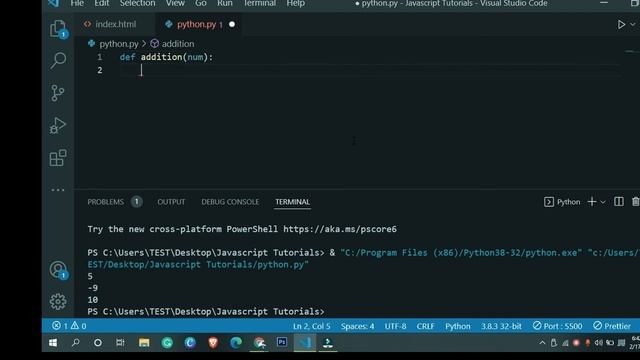Open Task View on taskbar
640x360 pixels.
(x=120, y=343)
